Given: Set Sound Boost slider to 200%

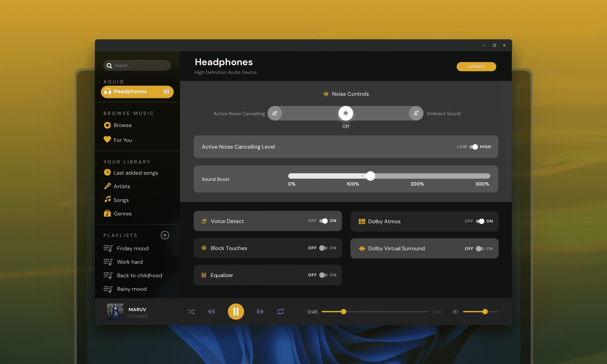Looking at the screenshot, I should pos(417,176).
